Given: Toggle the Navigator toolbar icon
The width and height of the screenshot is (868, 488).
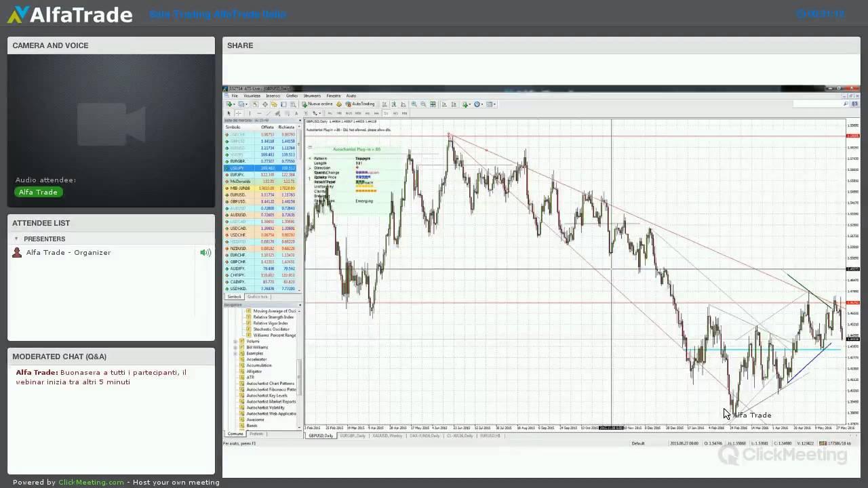Looking at the screenshot, I should coord(274,104).
